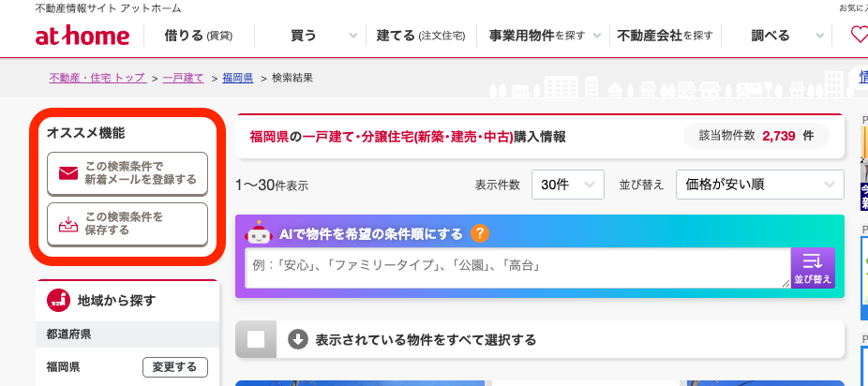The width and height of the screenshot is (868, 386).
Task: Click the AI robot mascot icon
Action: (258, 233)
